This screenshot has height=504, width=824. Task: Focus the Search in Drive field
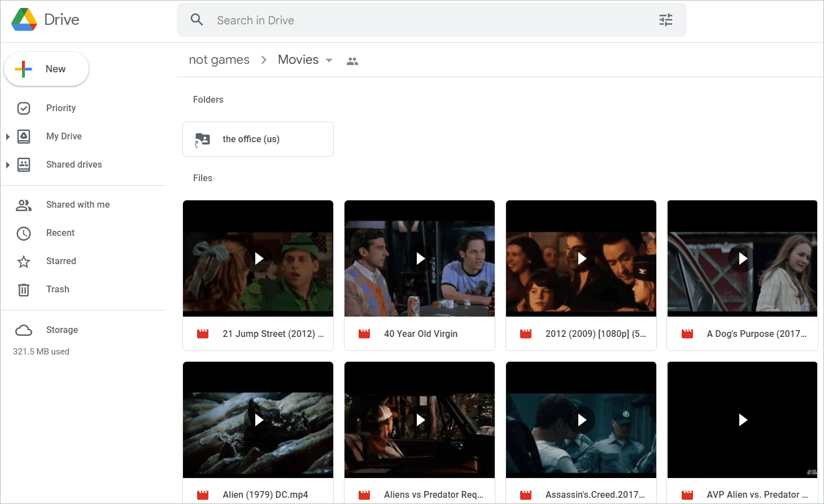[x=431, y=20]
